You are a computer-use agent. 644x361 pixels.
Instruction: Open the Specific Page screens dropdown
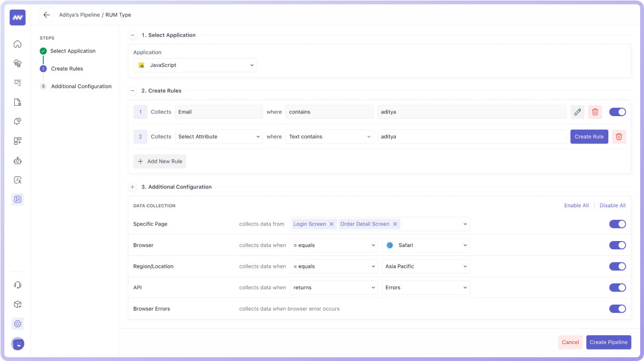pos(380,224)
